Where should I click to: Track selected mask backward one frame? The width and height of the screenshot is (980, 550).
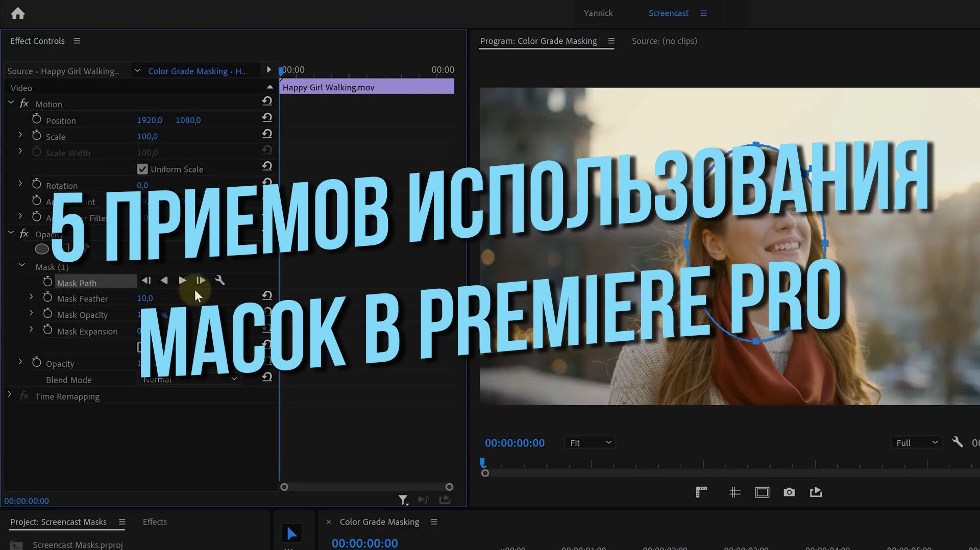[146, 280]
